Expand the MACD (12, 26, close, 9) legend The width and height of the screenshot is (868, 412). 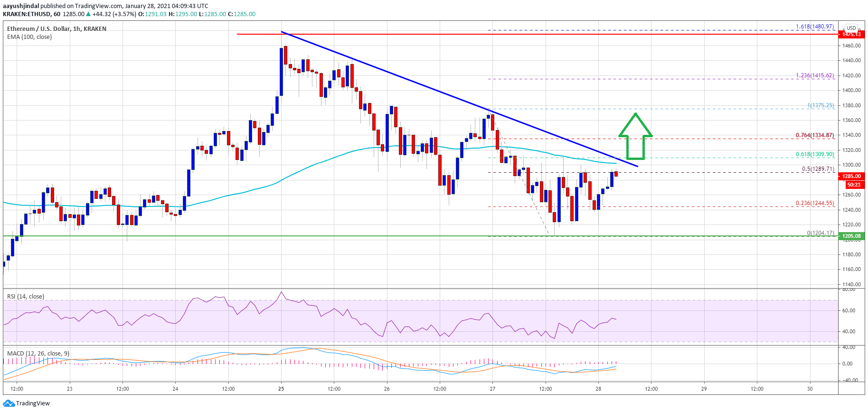point(38,354)
